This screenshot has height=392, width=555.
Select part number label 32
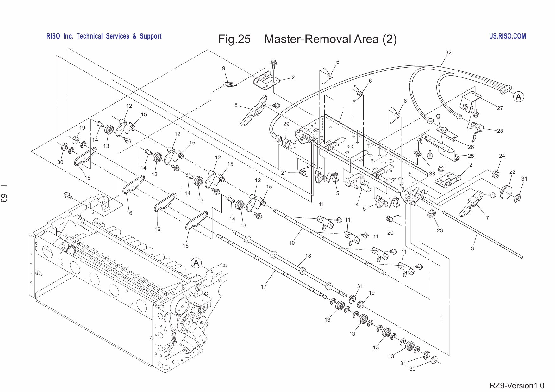coord(448,52)
